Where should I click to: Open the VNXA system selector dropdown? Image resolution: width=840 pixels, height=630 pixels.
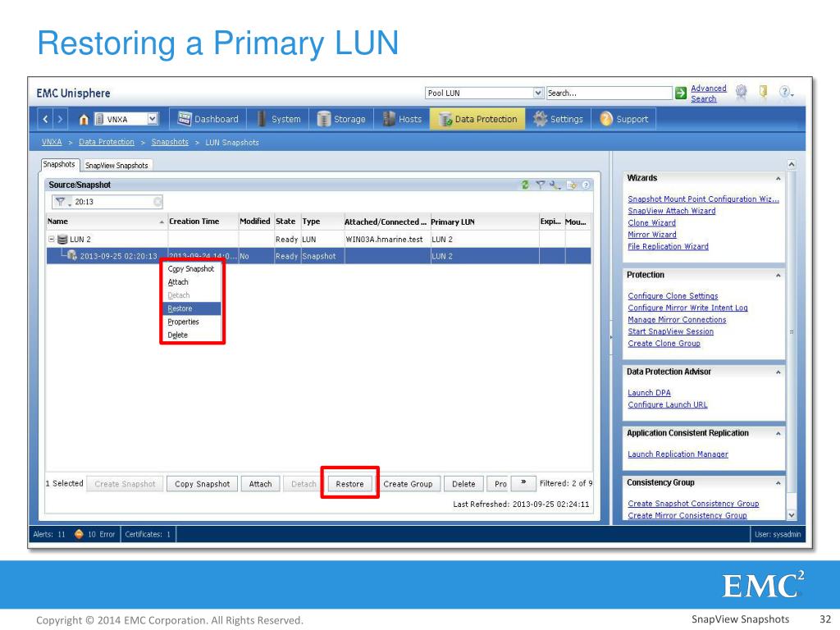click(x=153, y=119)
